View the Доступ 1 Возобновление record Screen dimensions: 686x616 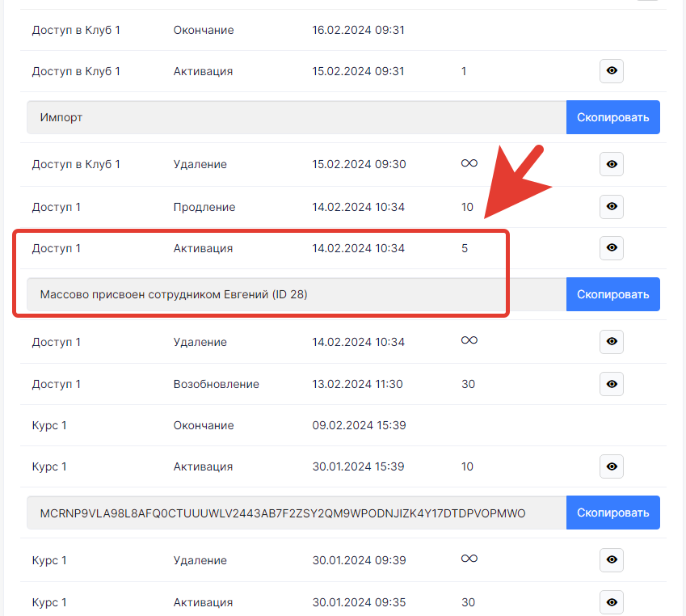(612, 384)
